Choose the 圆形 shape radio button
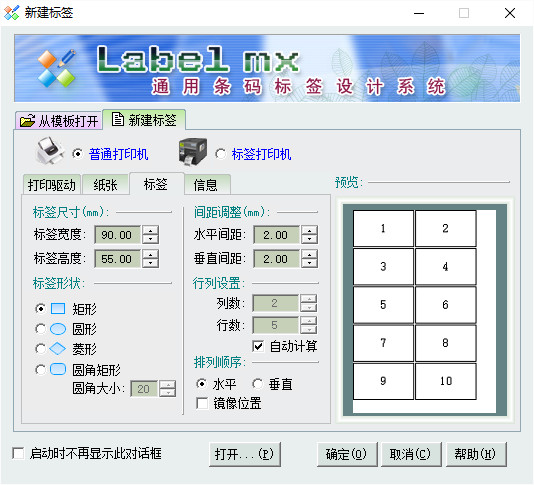This screenshot has width=534, height=485. [41, 329]
